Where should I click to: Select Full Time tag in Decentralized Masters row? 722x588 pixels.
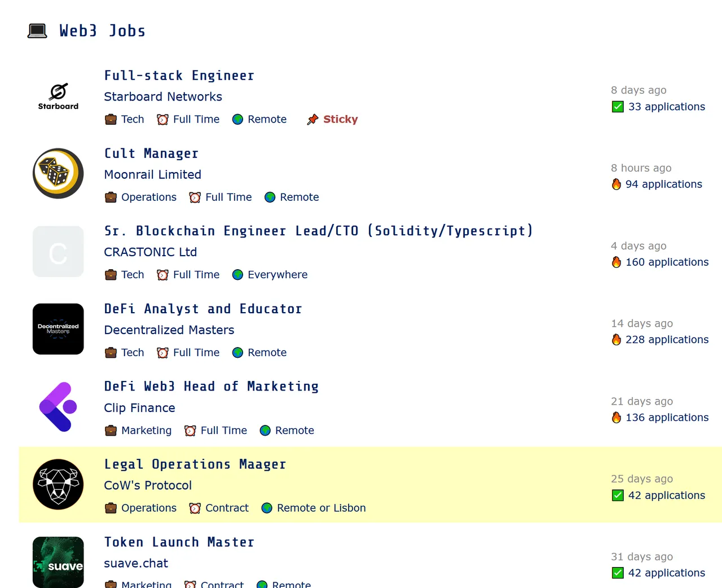point(196,353)
